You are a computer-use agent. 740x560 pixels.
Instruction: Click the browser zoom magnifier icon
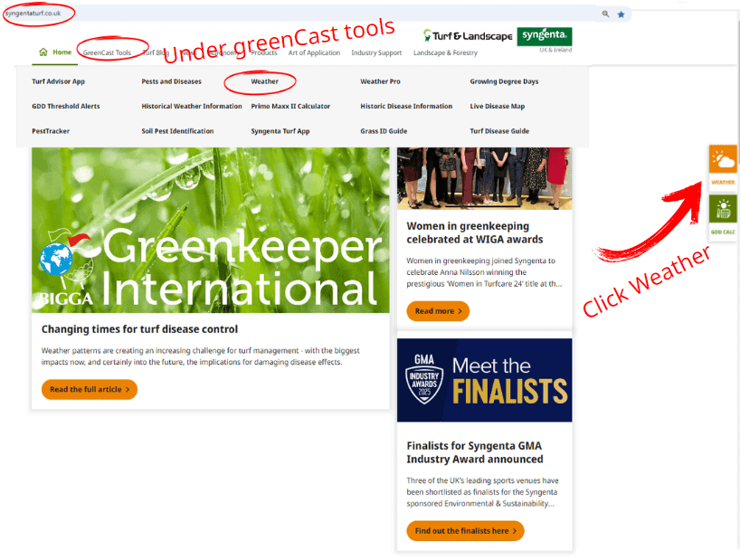pyautogui.click(x=605, y=14)
